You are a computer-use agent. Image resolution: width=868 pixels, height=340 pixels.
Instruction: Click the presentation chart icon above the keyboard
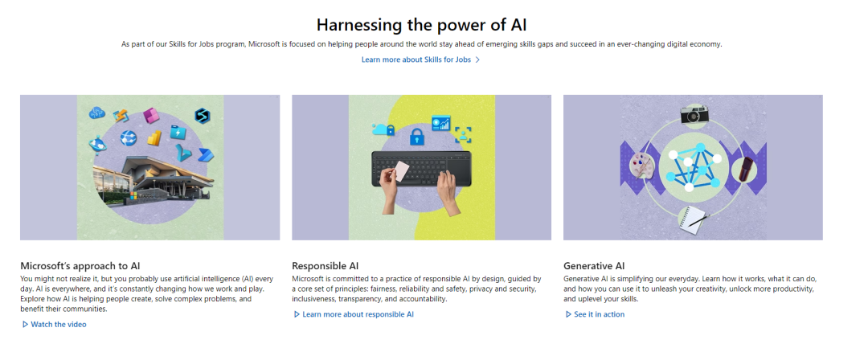(440, 123)
